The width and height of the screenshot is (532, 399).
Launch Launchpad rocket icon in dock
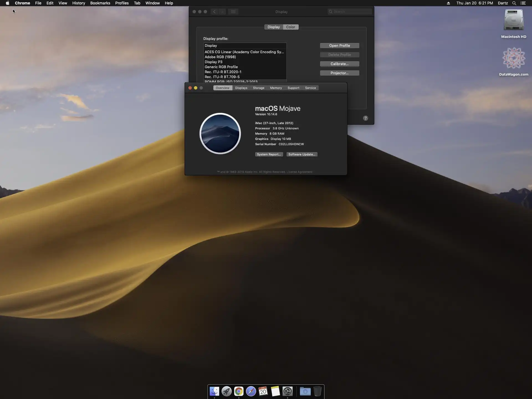[226, 391]
